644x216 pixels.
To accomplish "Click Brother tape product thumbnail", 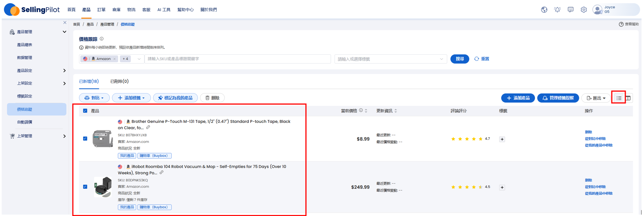I will [103, 139].
